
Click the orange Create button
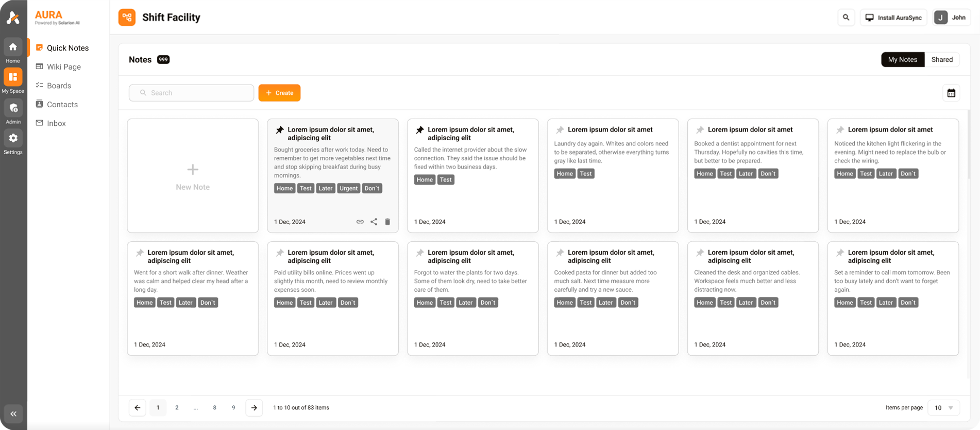[279, 93]
